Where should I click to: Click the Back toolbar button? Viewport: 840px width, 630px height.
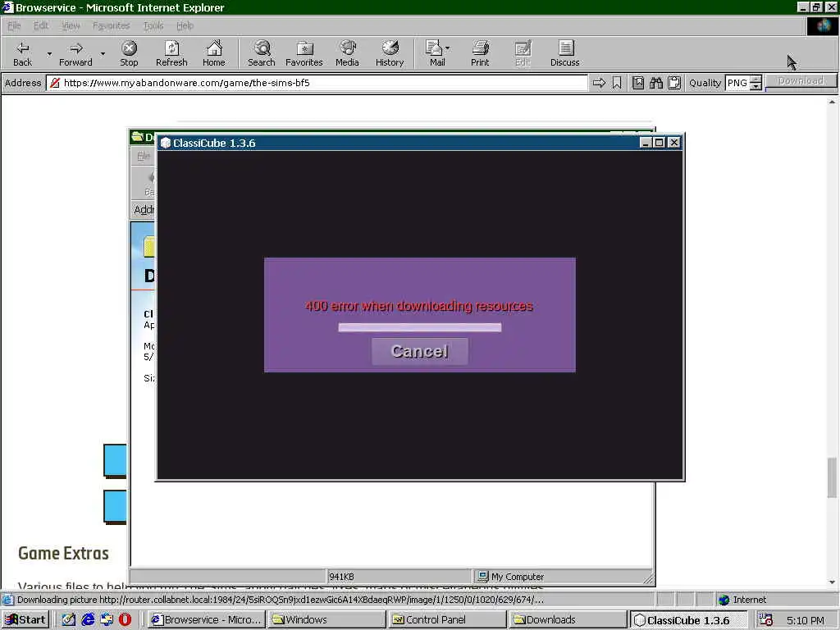[22, 53]
